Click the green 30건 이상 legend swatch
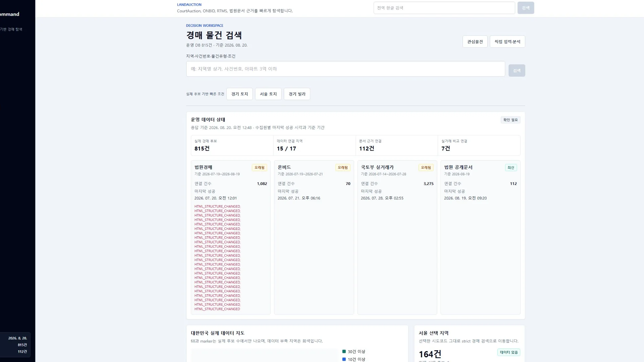The width and height of the screenshot is (644, 362). [x=344, y=351]
